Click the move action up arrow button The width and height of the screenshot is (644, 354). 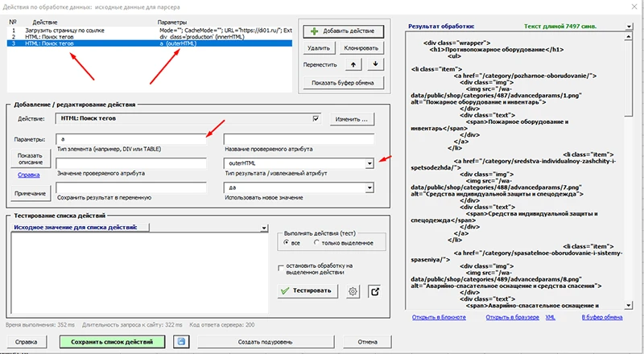click(353, 64)
